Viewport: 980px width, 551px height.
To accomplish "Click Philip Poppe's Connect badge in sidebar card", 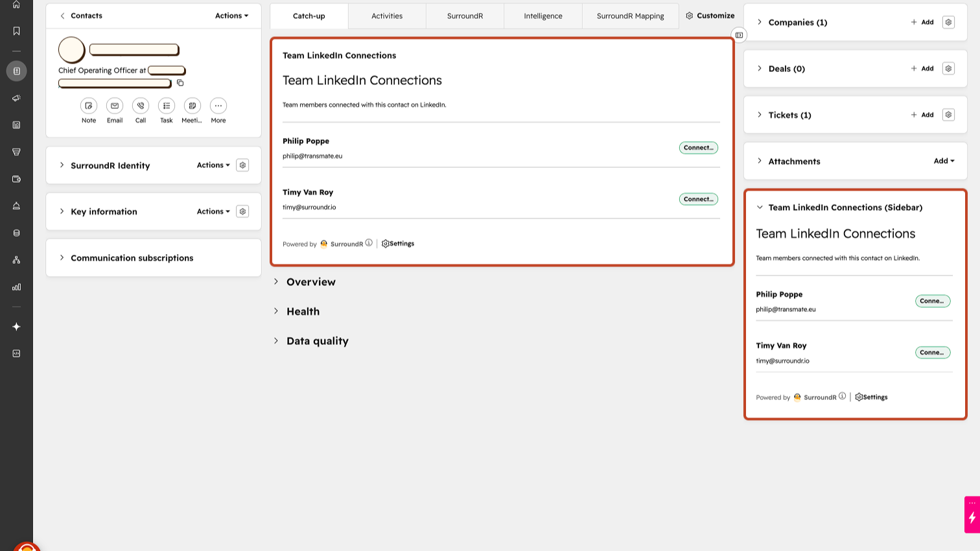I will click(933, 301).
